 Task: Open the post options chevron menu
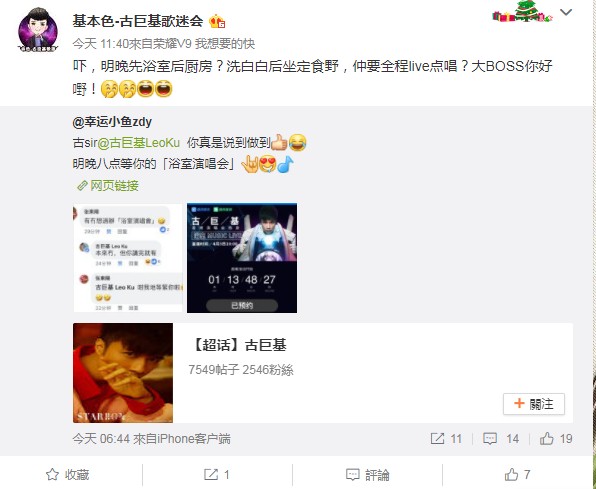(566, 13)
